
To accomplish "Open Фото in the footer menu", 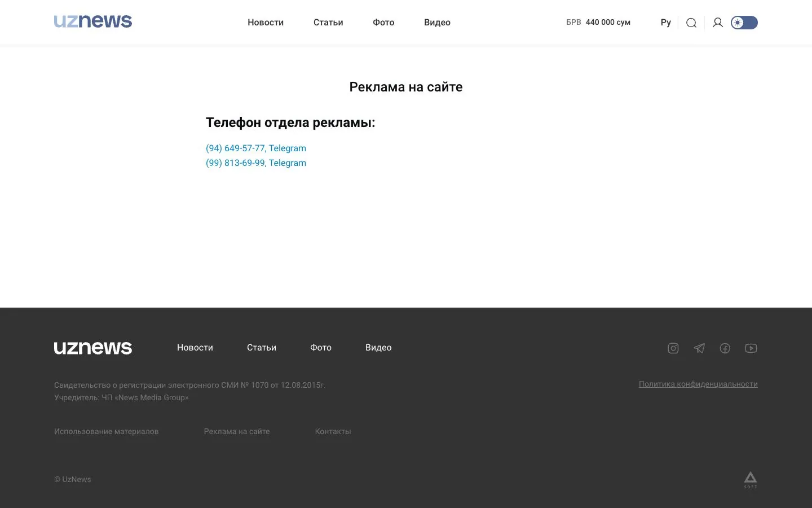I will click(x=321, y=348).
